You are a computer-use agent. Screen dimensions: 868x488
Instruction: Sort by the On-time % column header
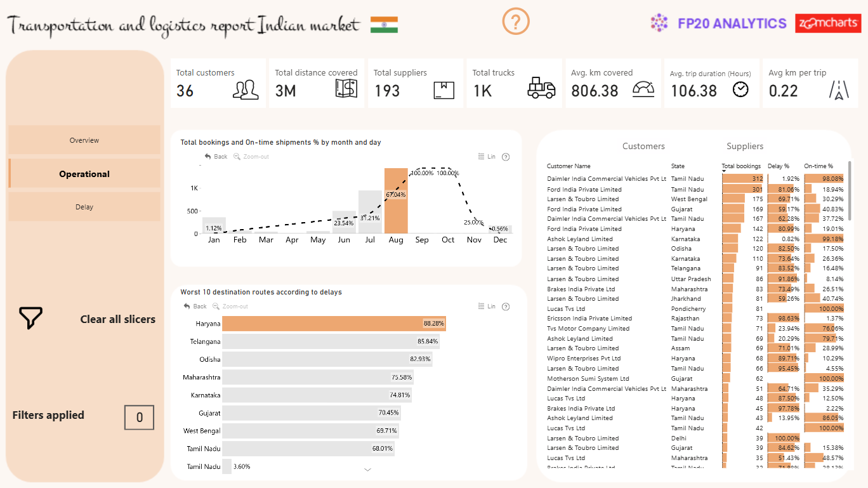[819, 166]
